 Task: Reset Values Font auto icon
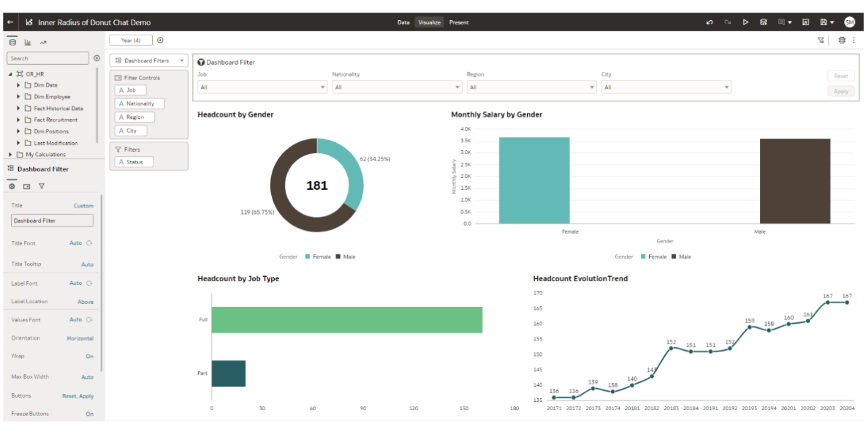point(89,320)
